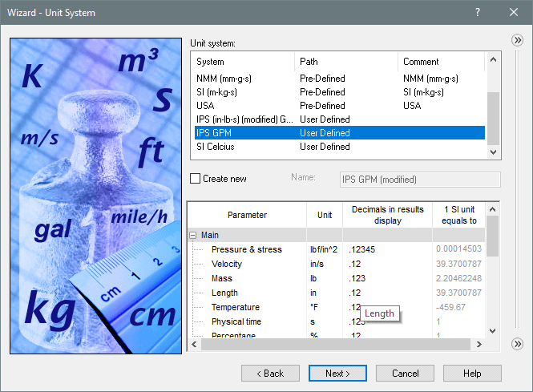Viewport: 533px width, 392px height.
Task: Open Help for the wizard
Action: coord(472,374)
